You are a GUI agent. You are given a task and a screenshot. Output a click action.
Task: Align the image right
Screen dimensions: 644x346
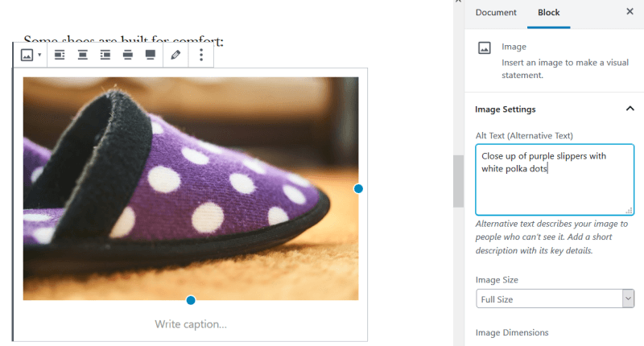105,55
